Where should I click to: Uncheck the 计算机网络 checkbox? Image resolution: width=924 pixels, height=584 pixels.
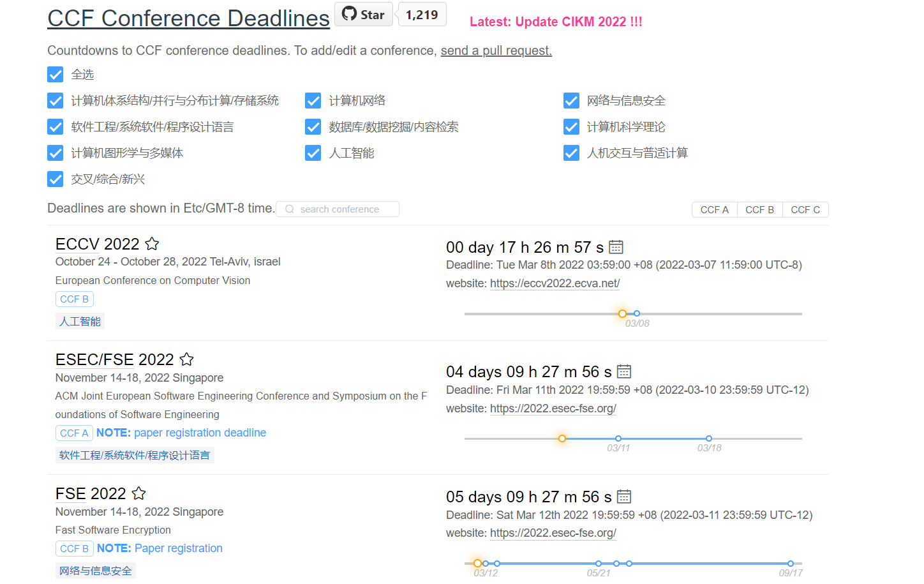coord(313,101)
